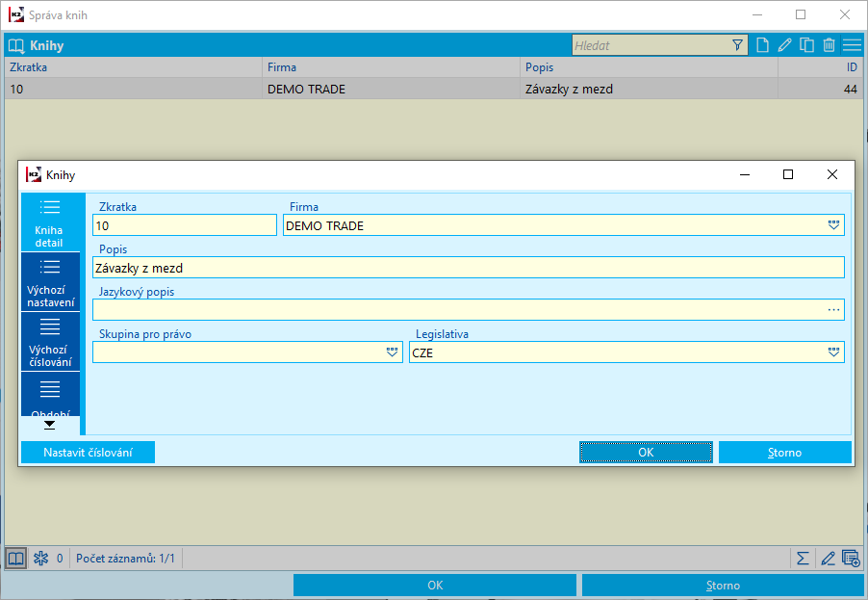Screen dimensions: 868x600
Task: Open the Skupina pro právo dropdown
Action: 392,352
